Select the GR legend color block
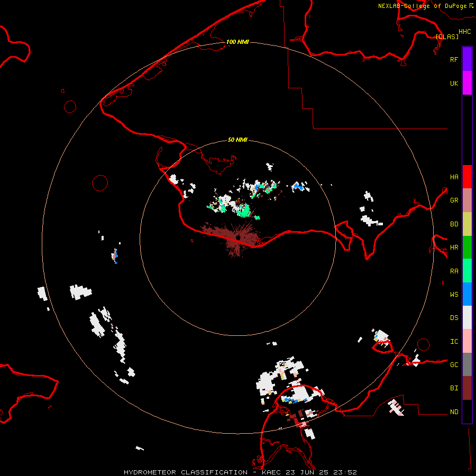The image size is (476, 476). (x=467, y=200)
